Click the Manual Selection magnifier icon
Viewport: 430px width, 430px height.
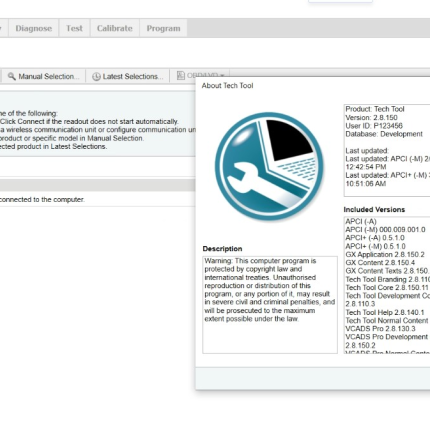tap(12, 76)
